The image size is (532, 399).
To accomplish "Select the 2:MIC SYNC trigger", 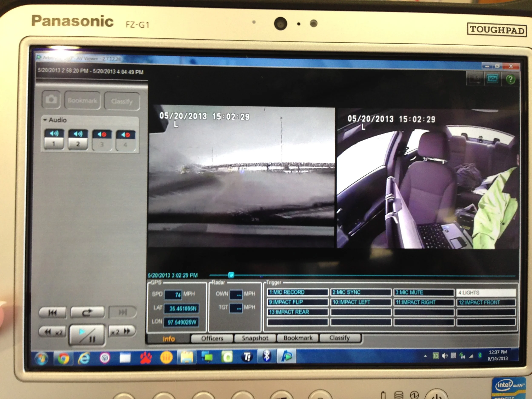I will click(361, 292).
